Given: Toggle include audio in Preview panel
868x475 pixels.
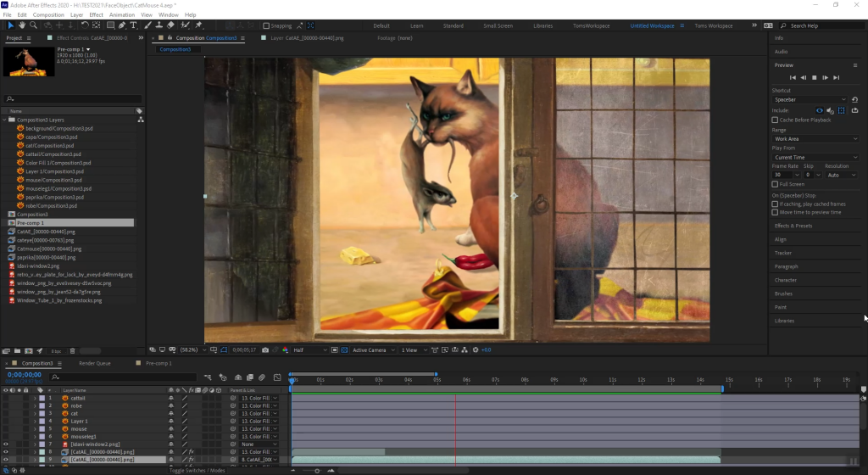Looking at the screenshot, I should (830, 111).
